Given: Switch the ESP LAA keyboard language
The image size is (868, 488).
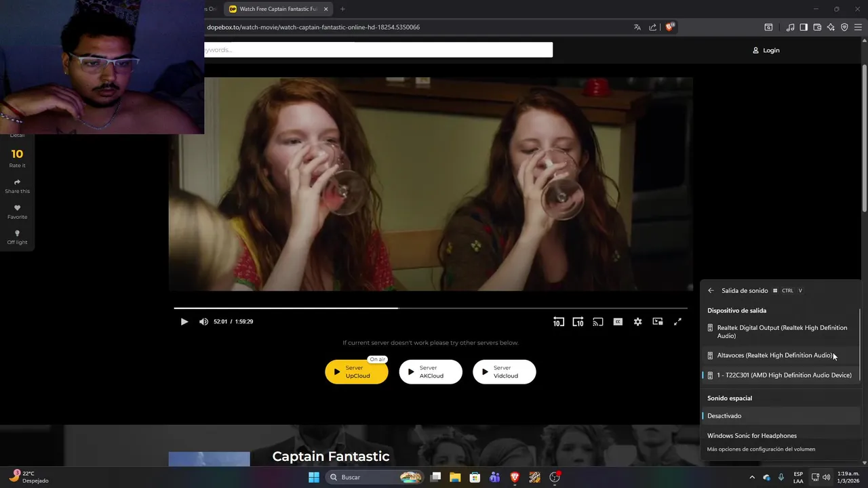Looking at the screenshot, I should coord(798,477).
